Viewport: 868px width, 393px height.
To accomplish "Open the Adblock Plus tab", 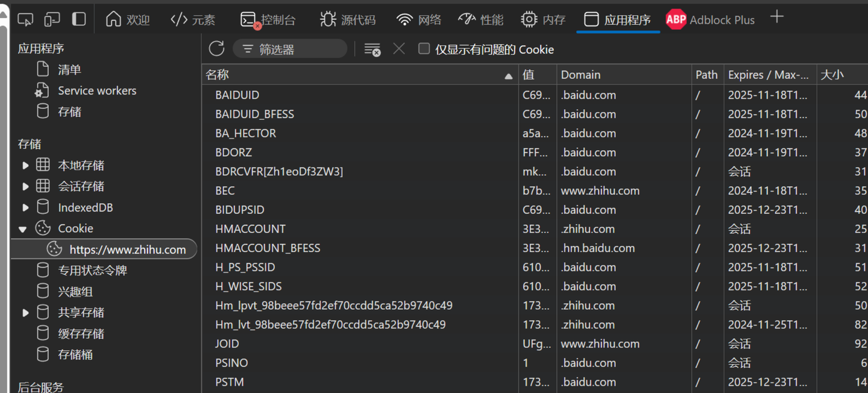I will tap(710, 19).
